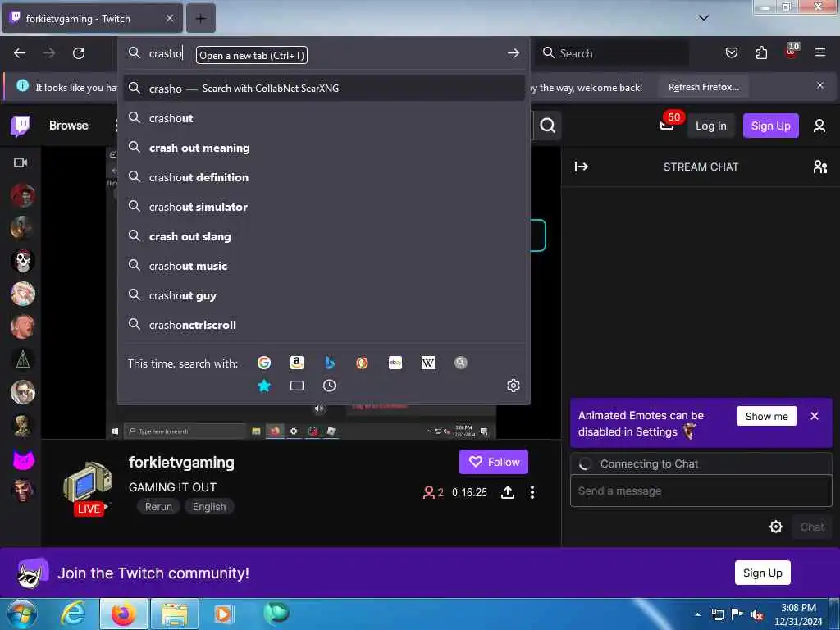Search this time with DuckDuckGo icon
This screenshot has height=630, width=840.
pyautogui.click(x=362, y=363)
